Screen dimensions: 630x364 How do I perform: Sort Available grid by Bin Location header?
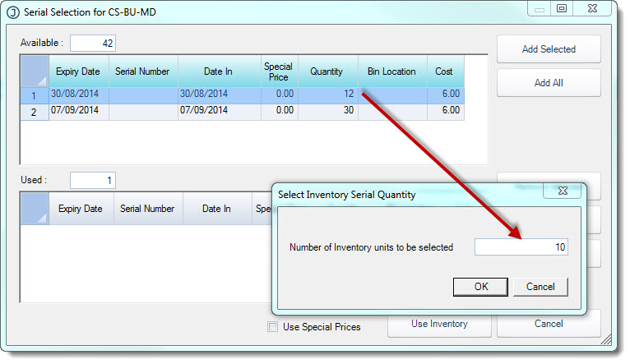coord(392,71)
